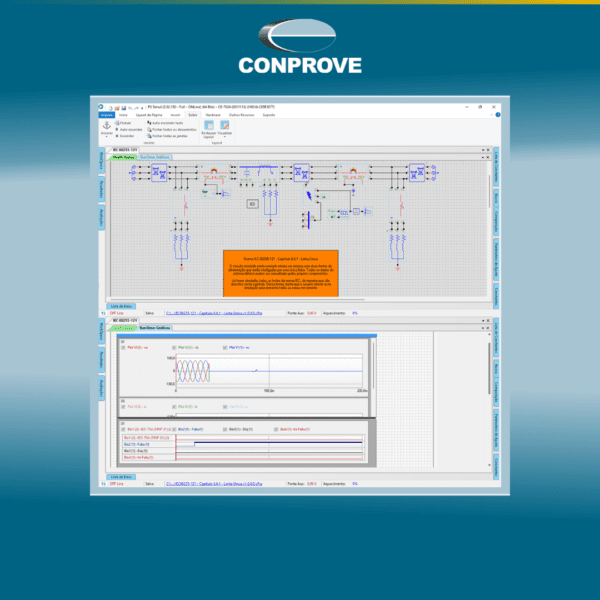
Task: Click the lower pane status bar connection icon
Action: pos(103,484)
